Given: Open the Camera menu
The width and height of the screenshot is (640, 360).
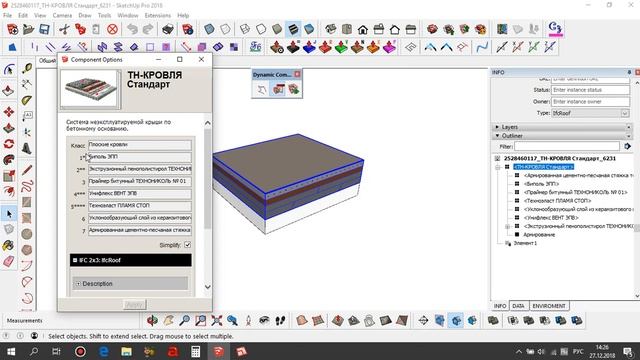Looking at the screenshot, I should click(x=62, y=15).
